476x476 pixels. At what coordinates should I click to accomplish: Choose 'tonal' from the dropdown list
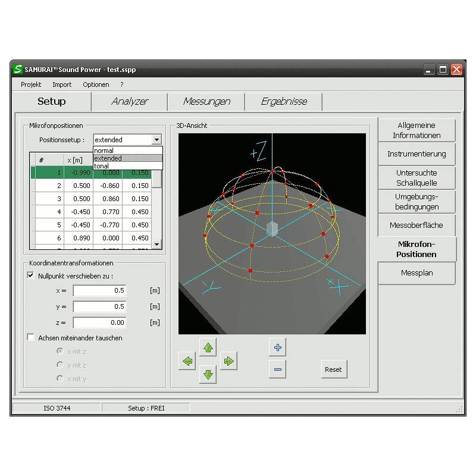click(102, 166)
